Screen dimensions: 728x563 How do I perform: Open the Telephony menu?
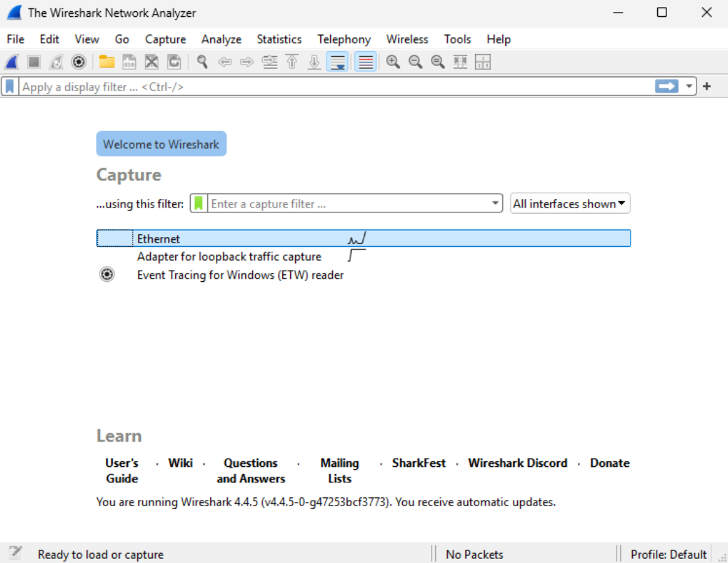coord(344,39)
